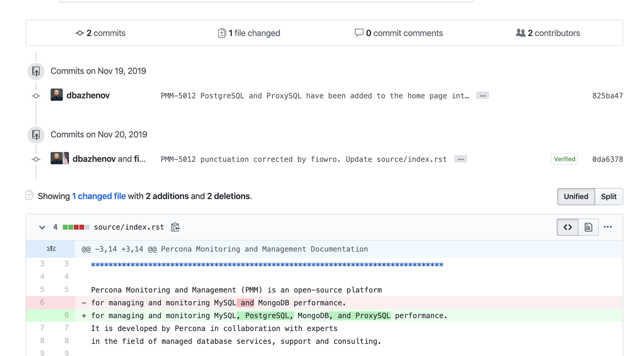
Task: Click the green-red diff stat squares
Action: pos(75,227)
